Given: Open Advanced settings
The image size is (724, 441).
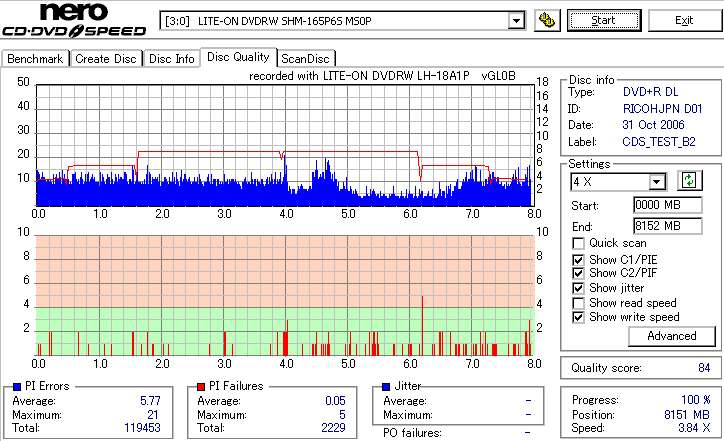Looking at the screenshot, I should click(672, 336).
